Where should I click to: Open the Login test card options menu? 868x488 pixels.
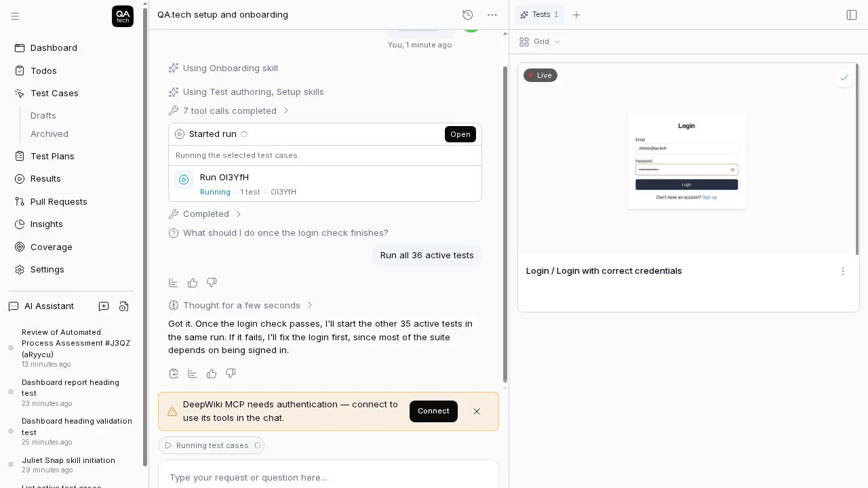click(843, 271)
